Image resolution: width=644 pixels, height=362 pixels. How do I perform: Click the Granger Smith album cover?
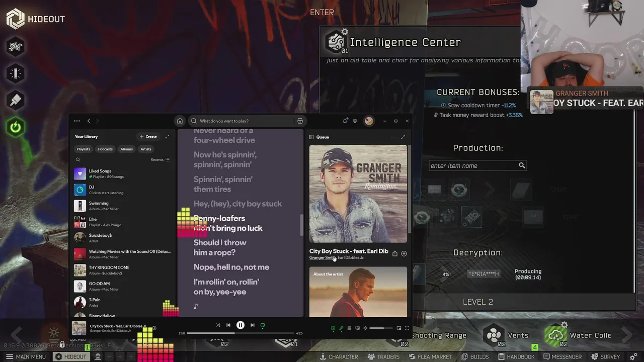(x=358, y=194)
